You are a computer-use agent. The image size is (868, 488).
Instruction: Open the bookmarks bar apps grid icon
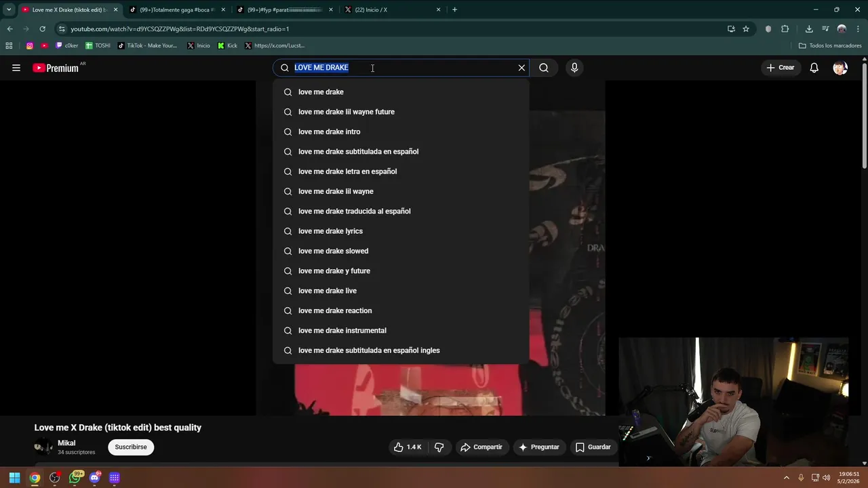tap(9, 46)
